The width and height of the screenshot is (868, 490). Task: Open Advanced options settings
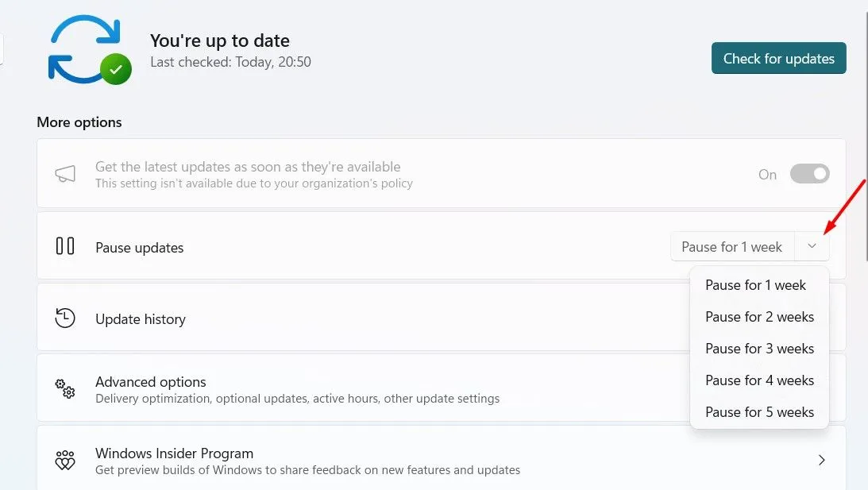click(x=318, y=388)
